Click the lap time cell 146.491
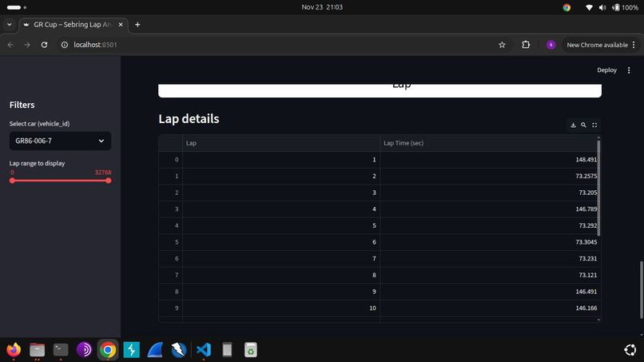Viewport: 644px width, 362px height. 488,292
